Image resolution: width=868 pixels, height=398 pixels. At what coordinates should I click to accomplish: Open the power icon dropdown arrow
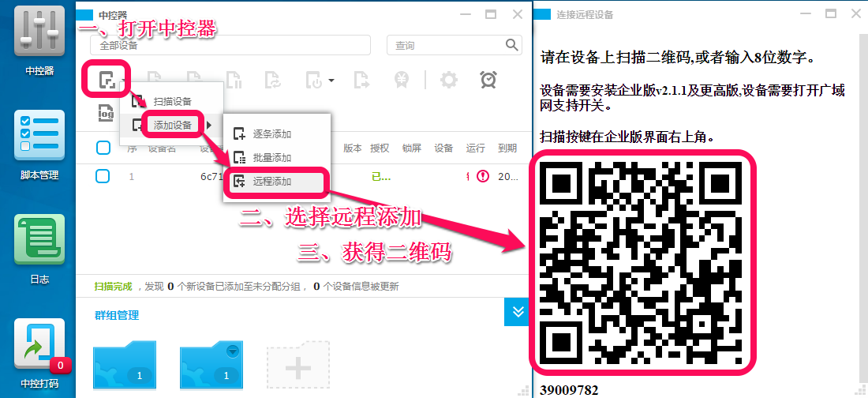331,81
